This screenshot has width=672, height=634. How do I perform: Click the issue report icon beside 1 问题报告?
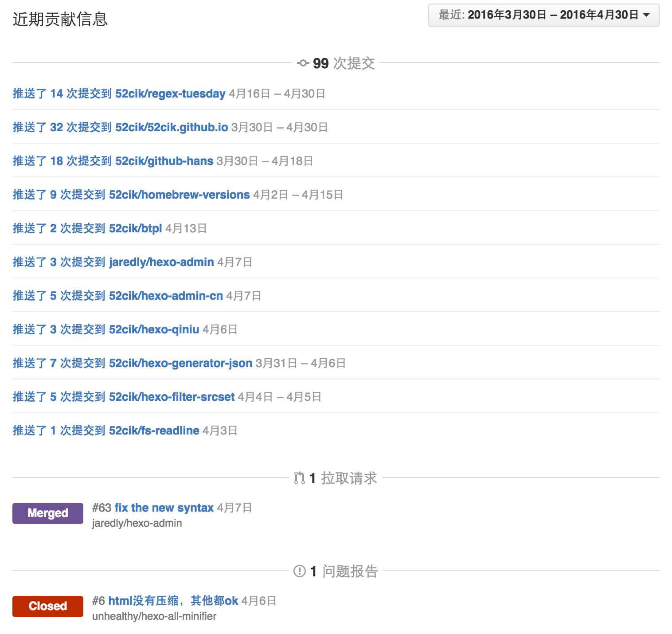point(300,571)
